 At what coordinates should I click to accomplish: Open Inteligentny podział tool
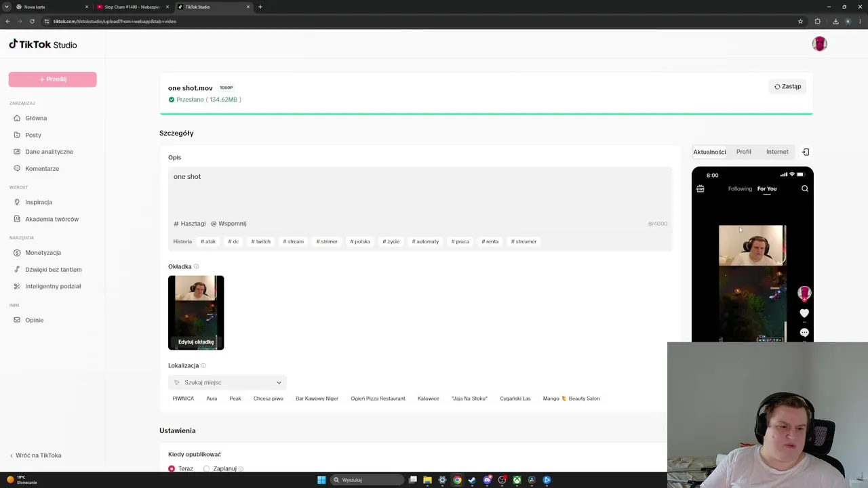[x=52, y=286]
